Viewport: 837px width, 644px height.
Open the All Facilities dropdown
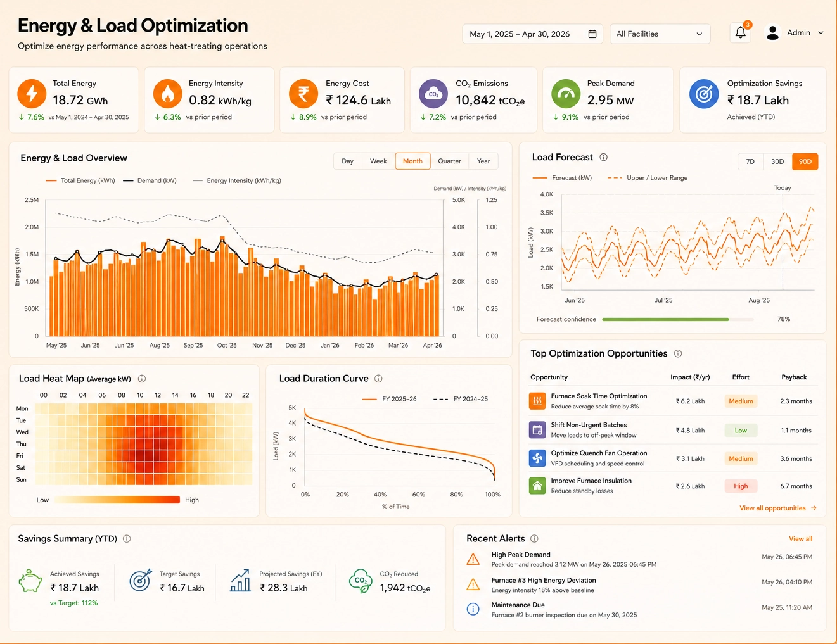pyautogui.click(x=660, y=34)
